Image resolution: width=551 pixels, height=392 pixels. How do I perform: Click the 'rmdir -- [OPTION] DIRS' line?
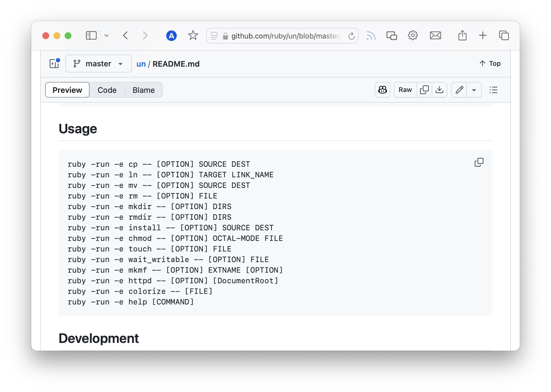(149, 217)
